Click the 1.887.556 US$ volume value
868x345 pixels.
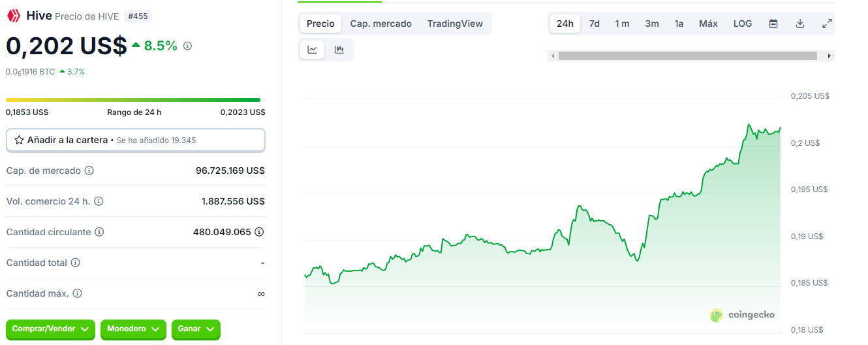[233, 201]
